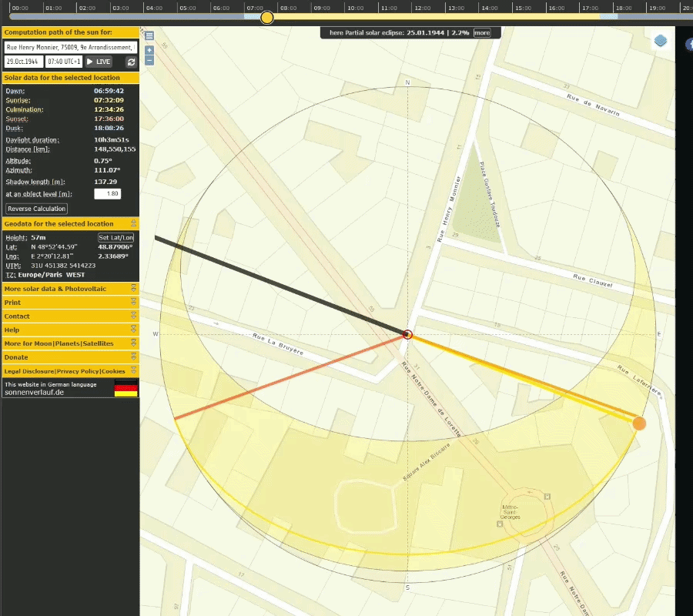
Task: Select timezone Europe/Paris WEST
Action: click(52, 275)
